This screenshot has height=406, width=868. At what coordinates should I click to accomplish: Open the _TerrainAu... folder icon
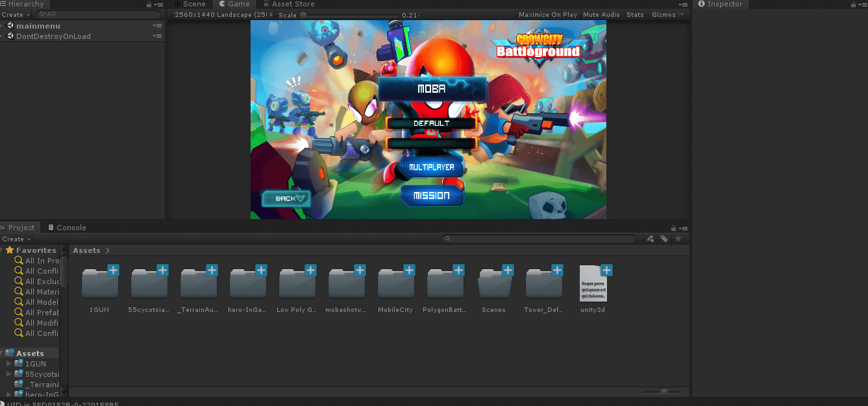[x=198, y=284]
